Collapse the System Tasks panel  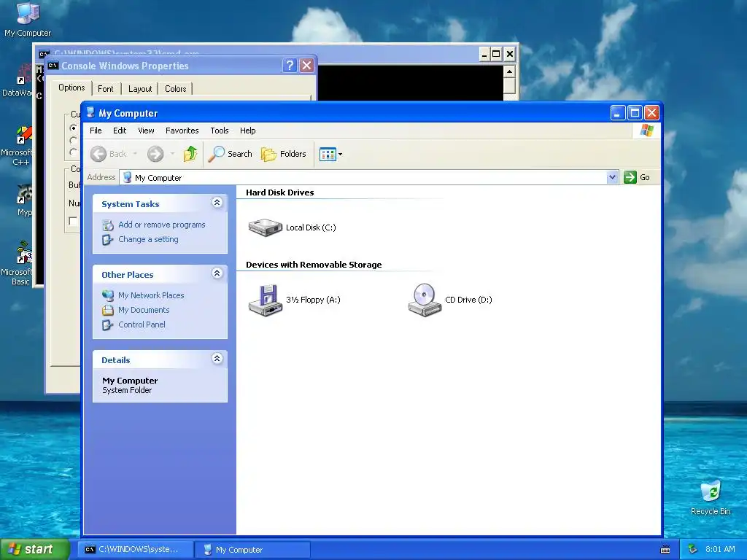click(217, 203)
